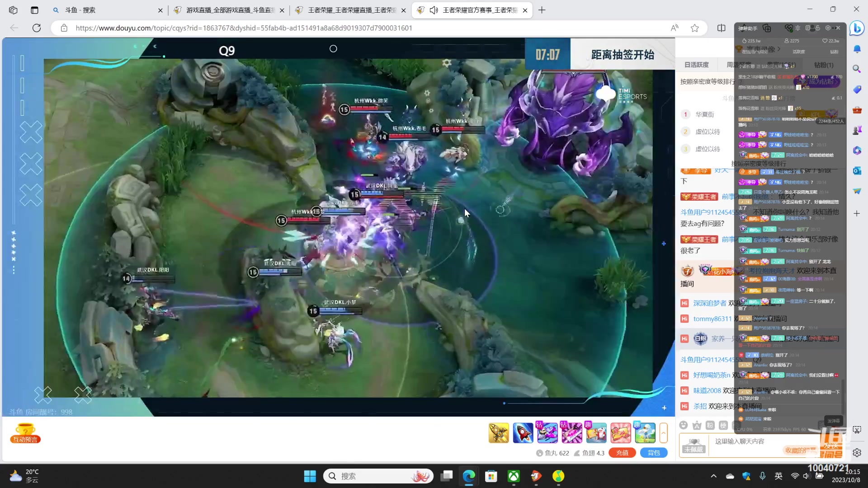Take a web screenshot from sidebar

857,430
